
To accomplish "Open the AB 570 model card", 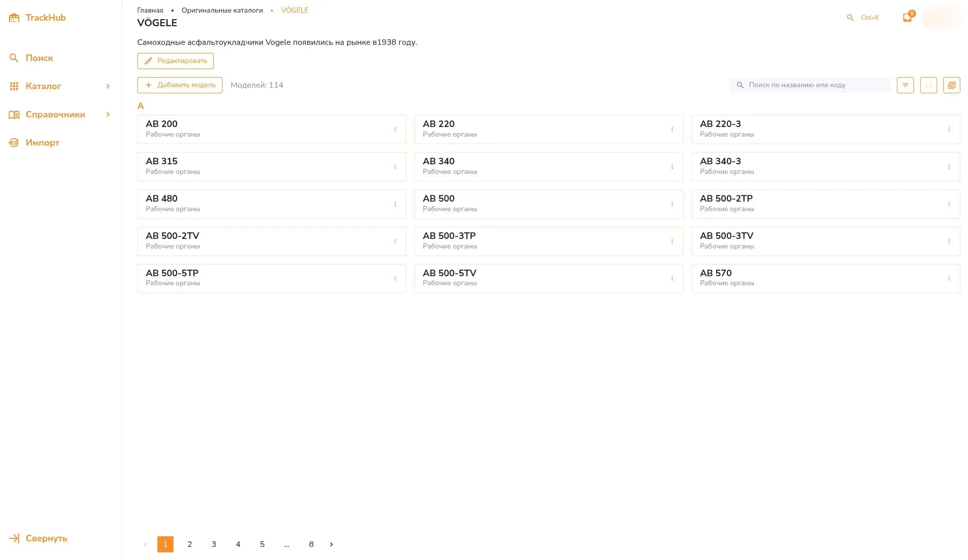I will (x=826, y=278).
